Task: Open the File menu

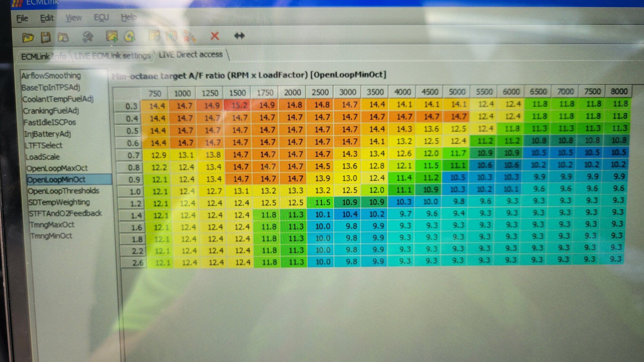Action: (x=22, y=18)
